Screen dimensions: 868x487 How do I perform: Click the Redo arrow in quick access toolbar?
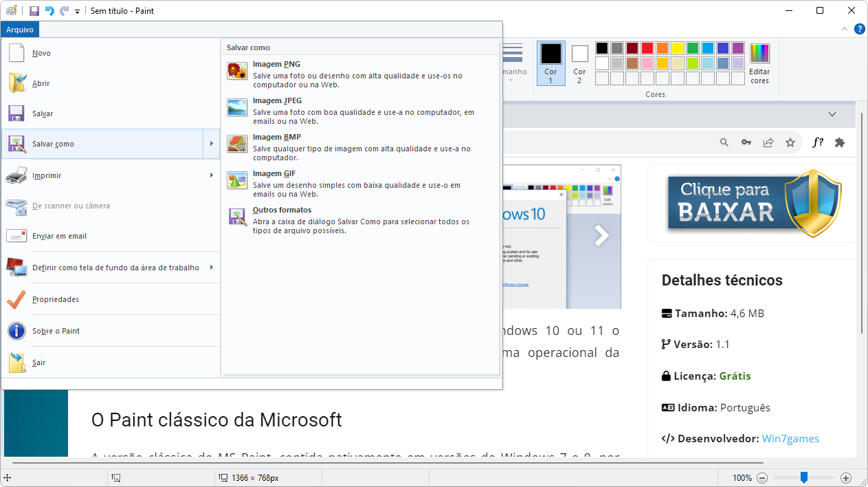[64, 11]
